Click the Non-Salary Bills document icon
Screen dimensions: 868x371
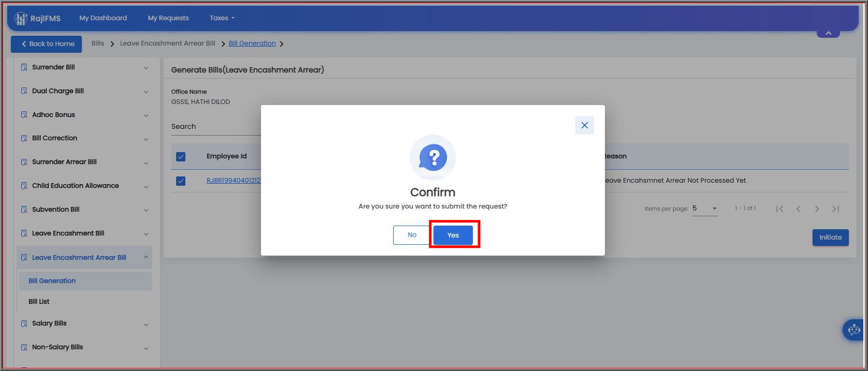click(24, 347)
